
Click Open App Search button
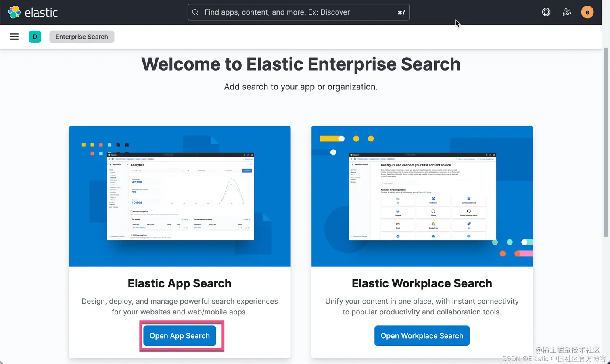click(x=180, y=336)
